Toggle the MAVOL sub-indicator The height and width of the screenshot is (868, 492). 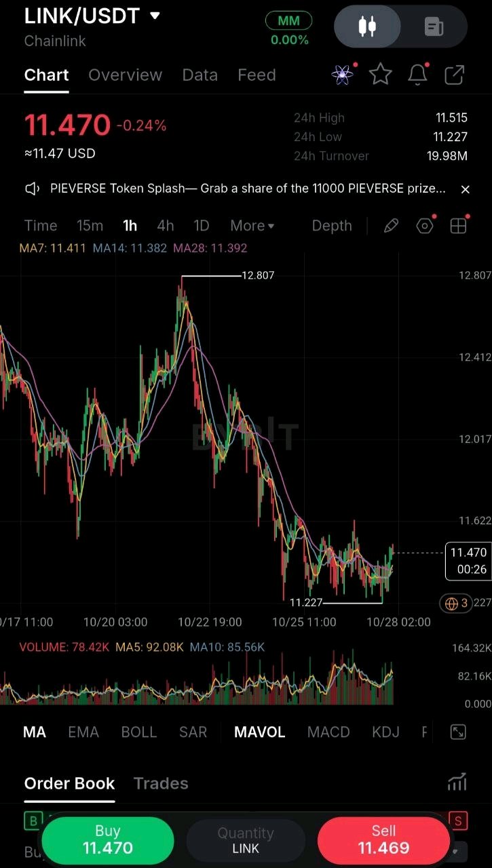point(260,732)
